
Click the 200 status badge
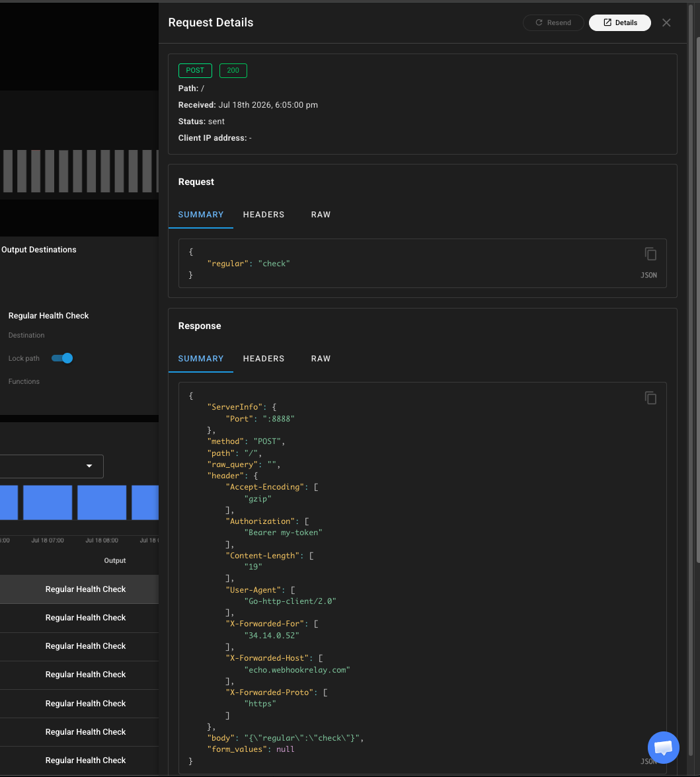tap(233, 70)
